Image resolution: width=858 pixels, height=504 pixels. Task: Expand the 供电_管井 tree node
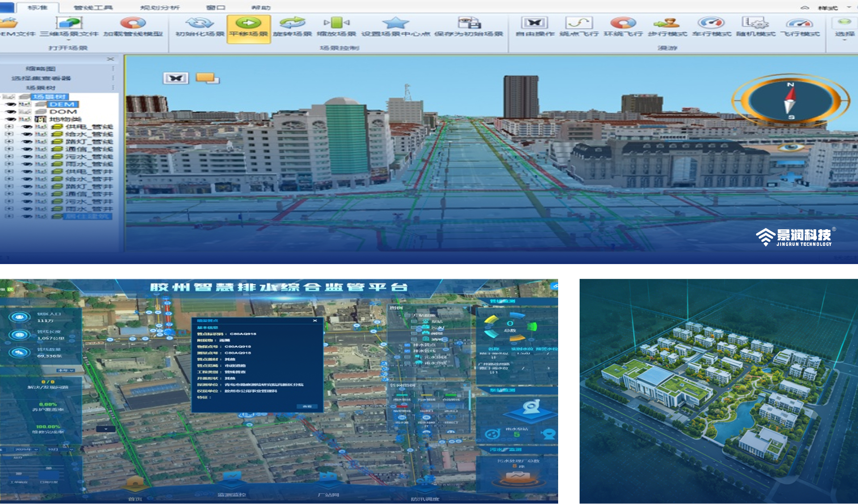point(8,172)
